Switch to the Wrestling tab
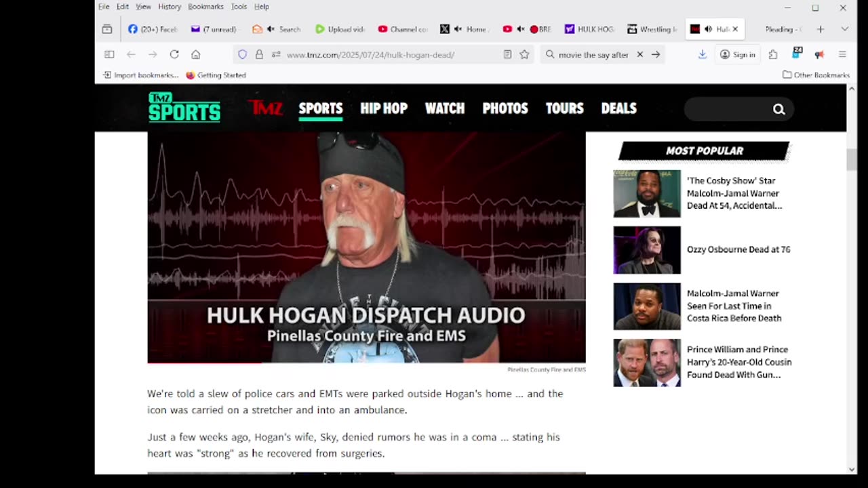 click(652, 29)
